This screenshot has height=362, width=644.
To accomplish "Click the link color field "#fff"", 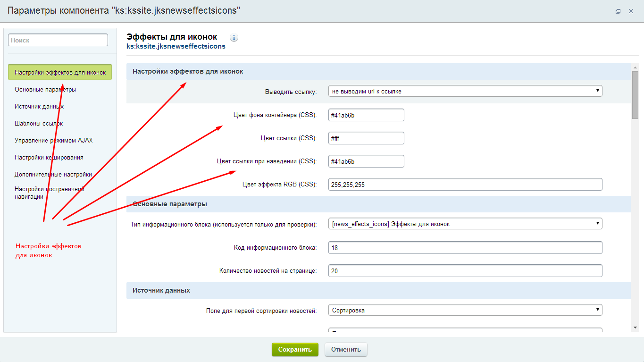I will pos(366,138).
